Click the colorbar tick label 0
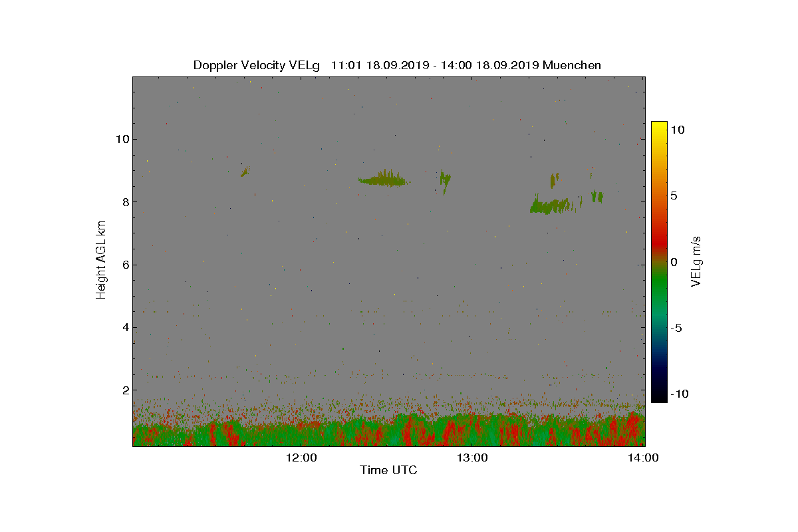The width and height of the screenshot is (798, 532). point(674,262)
